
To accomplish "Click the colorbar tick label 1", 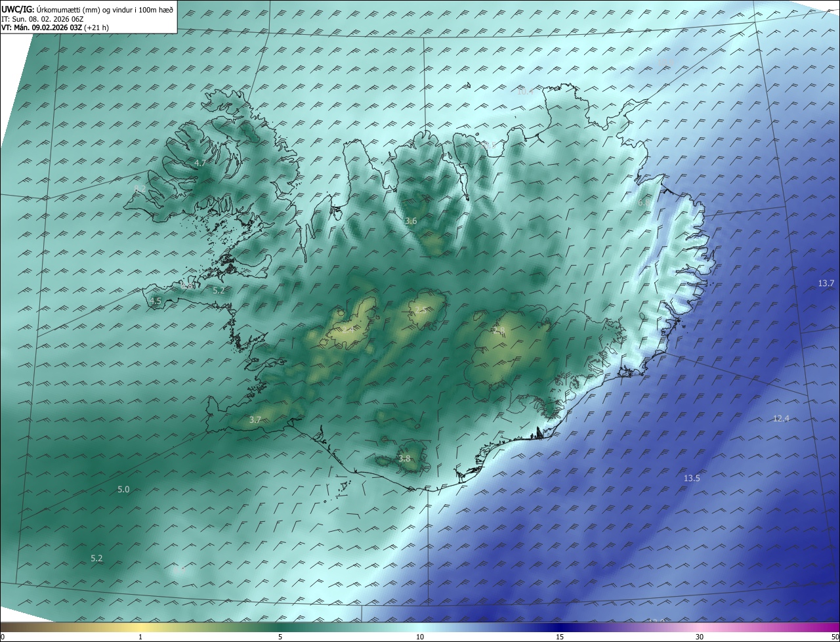I will coord(140,637).
